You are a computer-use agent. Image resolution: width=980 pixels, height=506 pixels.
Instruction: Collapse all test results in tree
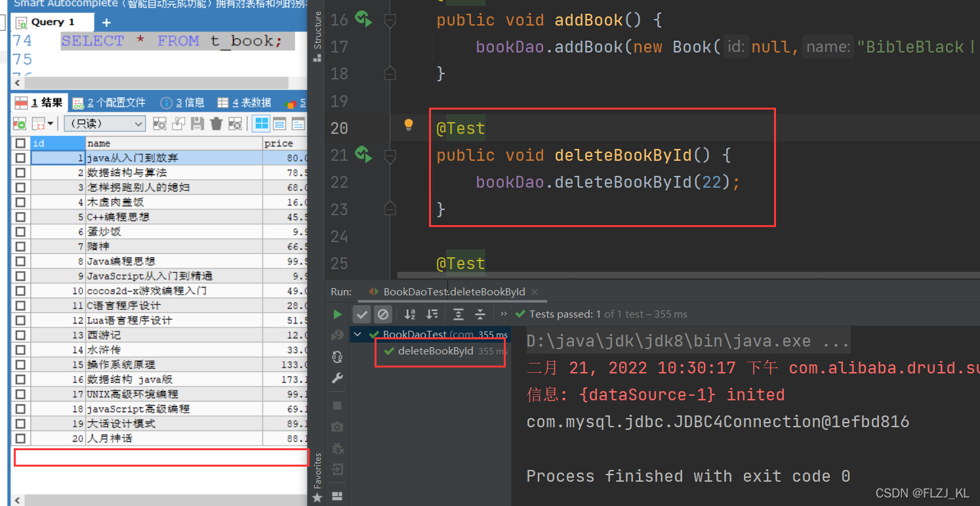pos(480,314)
